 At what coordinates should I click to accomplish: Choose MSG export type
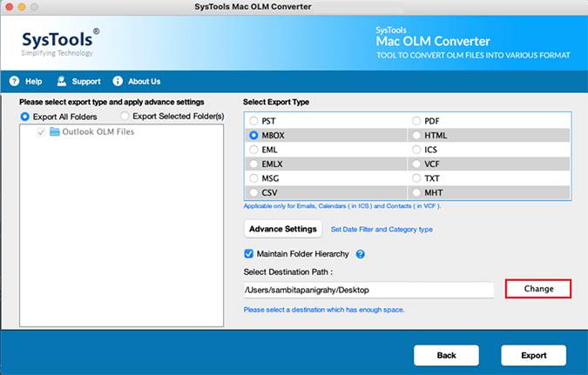(x=253, y=178)
